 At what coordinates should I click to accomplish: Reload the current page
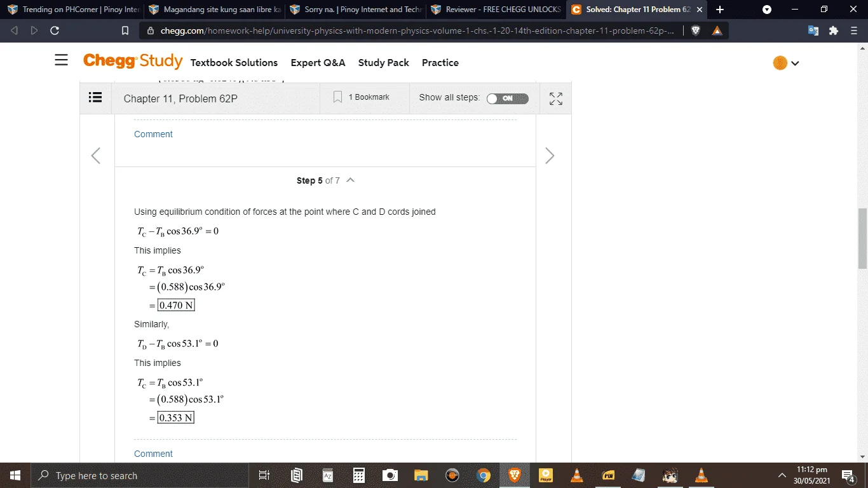tap(55, 30)
